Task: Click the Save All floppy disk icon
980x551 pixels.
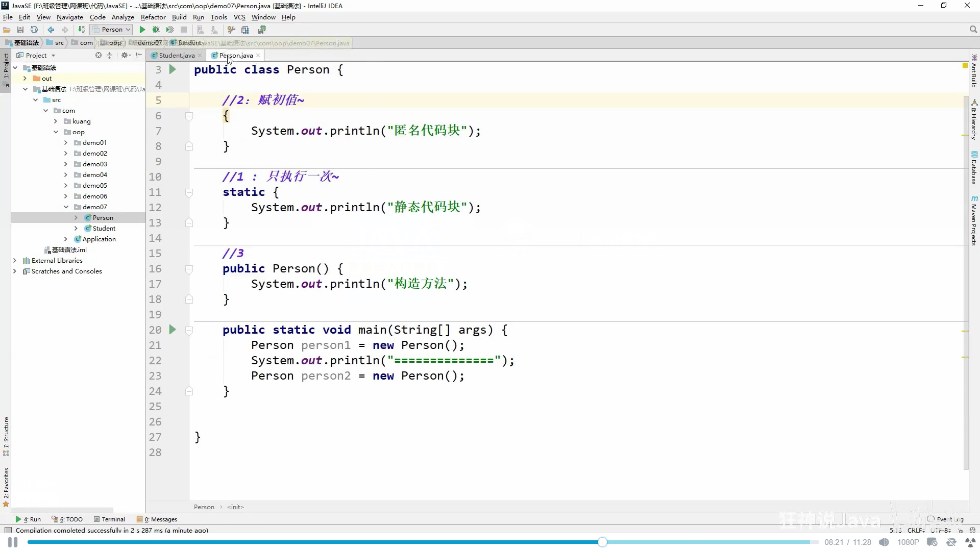Action: tap(20, 30)
